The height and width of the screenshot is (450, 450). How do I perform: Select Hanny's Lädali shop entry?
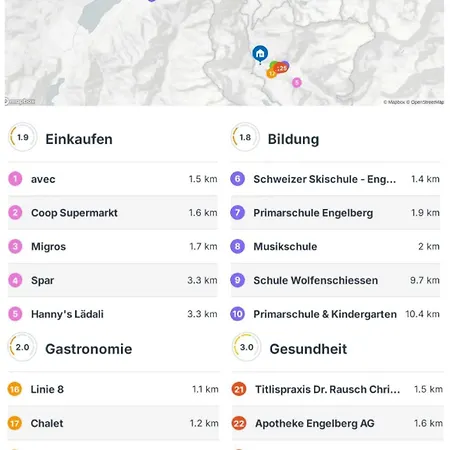[113, 314]
